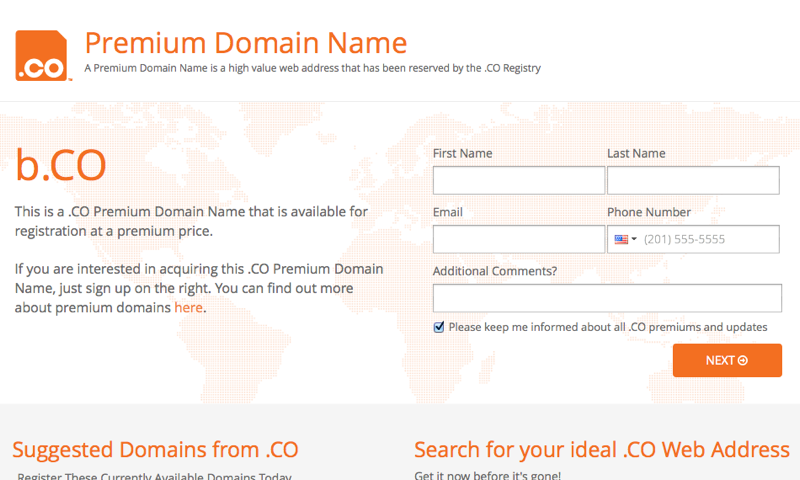Click the "Additional Comments?" label

tap(495, 271)
